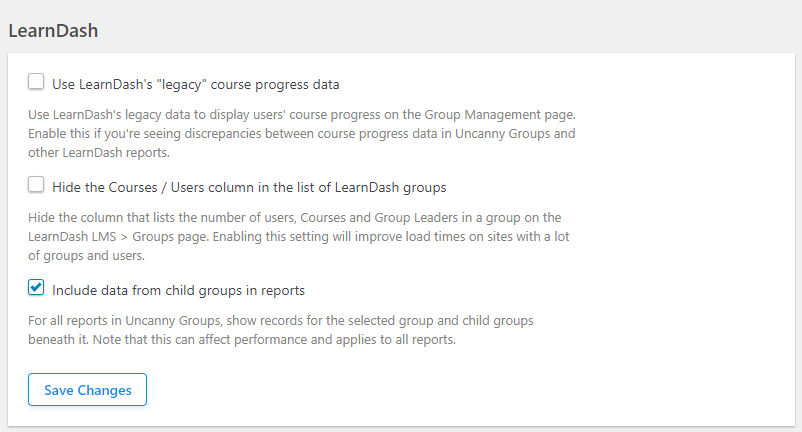
Task: Click the Save Changes button
Action: point(88,390)
